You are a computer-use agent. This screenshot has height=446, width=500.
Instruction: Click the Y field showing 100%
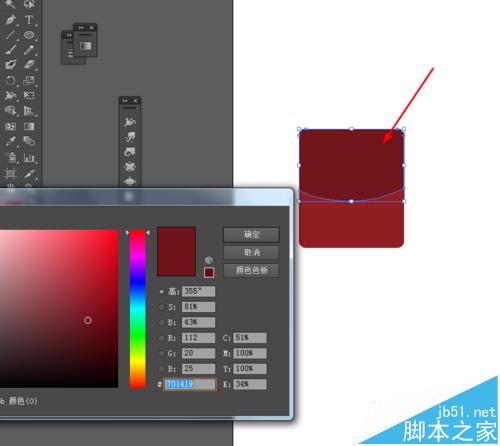pyautogui.click(x=250, y=368)
